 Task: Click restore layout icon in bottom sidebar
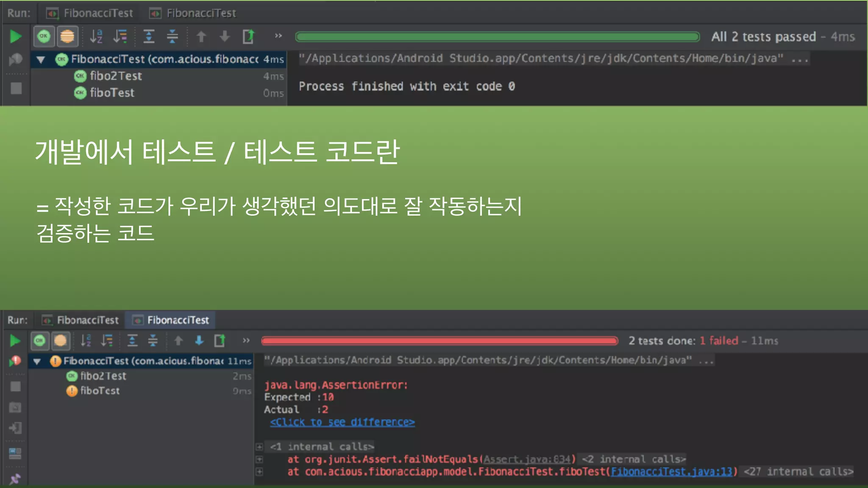pyautogui.click(x=15, y=454)
